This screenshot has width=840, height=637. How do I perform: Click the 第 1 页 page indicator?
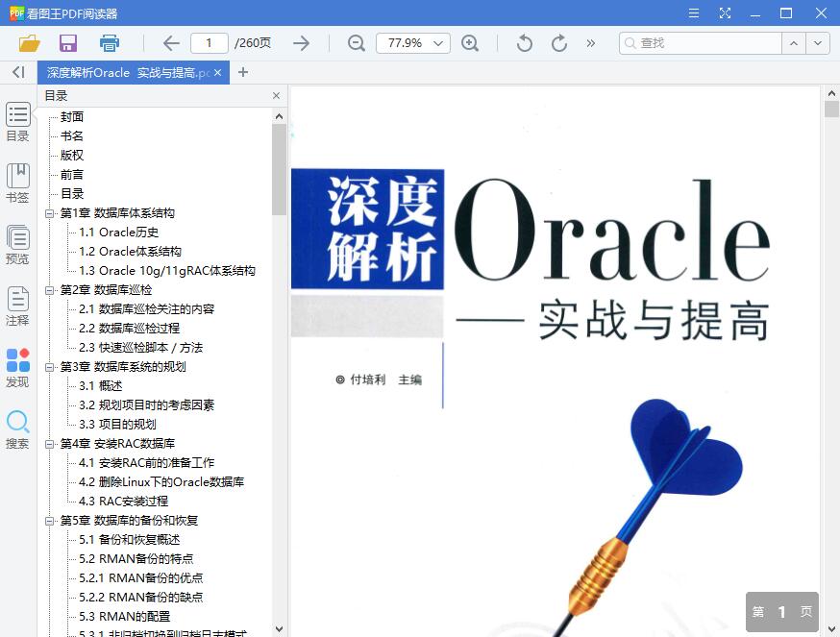pos(782,612)
